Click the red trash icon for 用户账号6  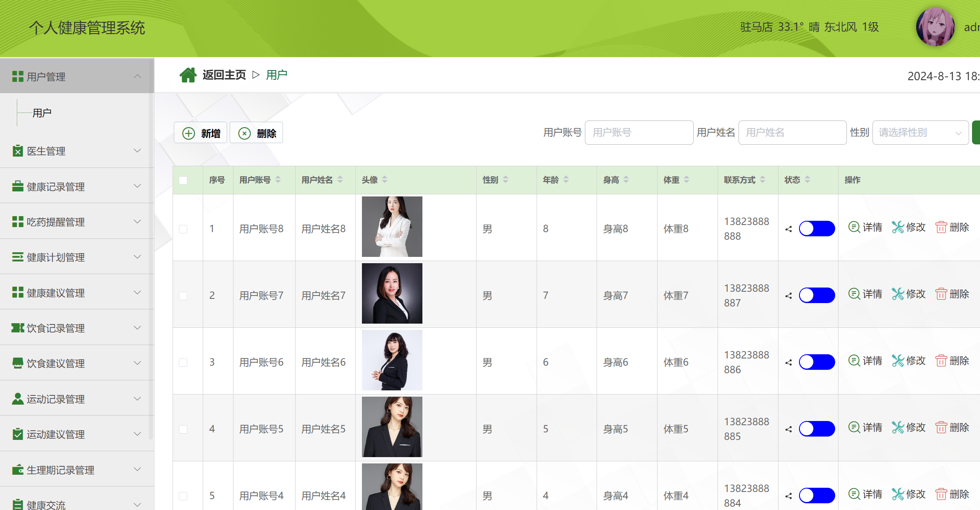(941, 361)
